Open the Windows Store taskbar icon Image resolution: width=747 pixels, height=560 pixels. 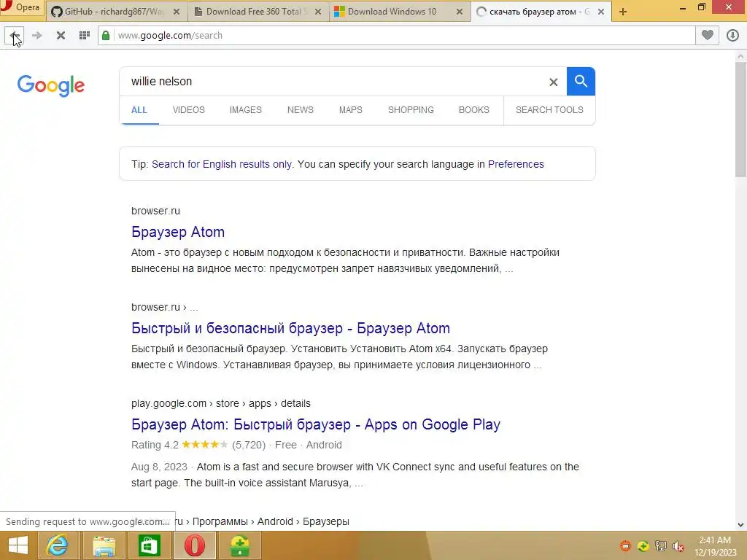point(149,545)
